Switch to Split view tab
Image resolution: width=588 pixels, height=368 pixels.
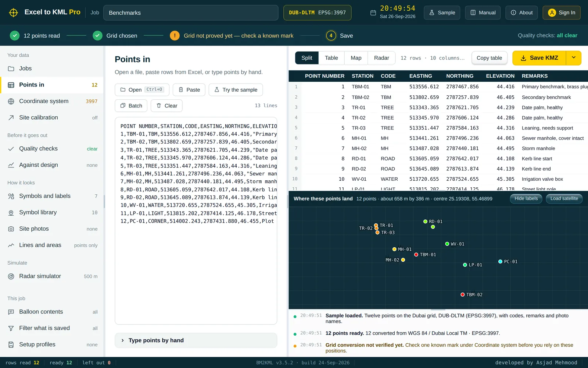(x=307, y=58)
